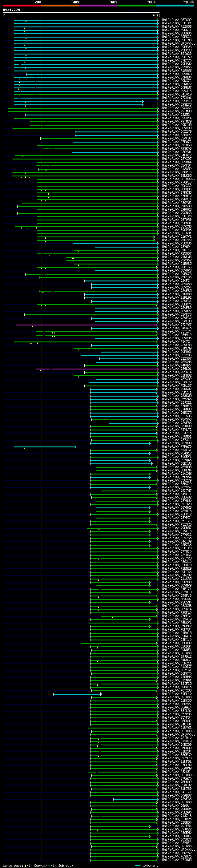This screenshot has height=868, width=197.
Task: Select label UniRef100_B1PL92
Action: pos(177,297)
